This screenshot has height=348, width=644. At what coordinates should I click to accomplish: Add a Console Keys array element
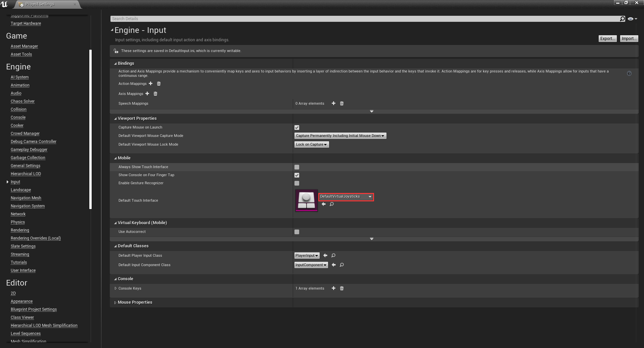point(333,288)
